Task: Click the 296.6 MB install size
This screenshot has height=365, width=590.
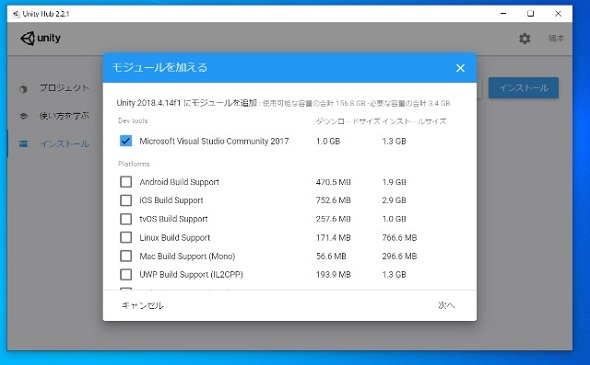Action: pyautogui.click(x=400, y=256)
